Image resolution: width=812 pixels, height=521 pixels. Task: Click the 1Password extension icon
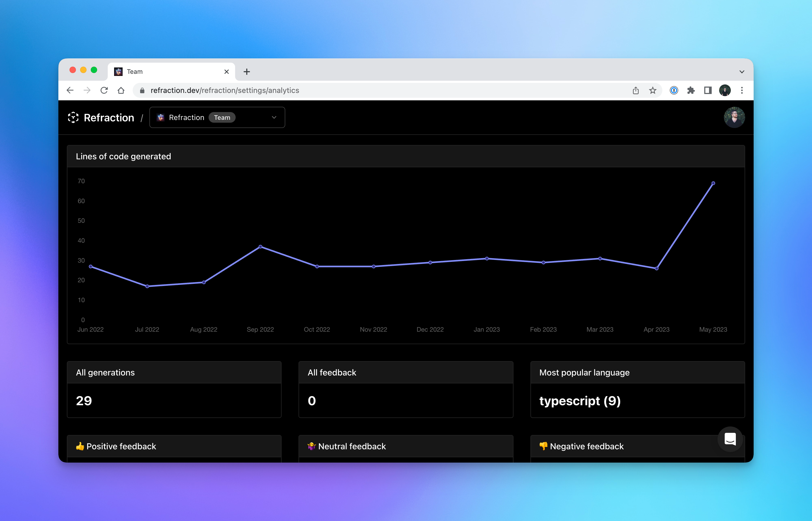[x=673, y=90]
